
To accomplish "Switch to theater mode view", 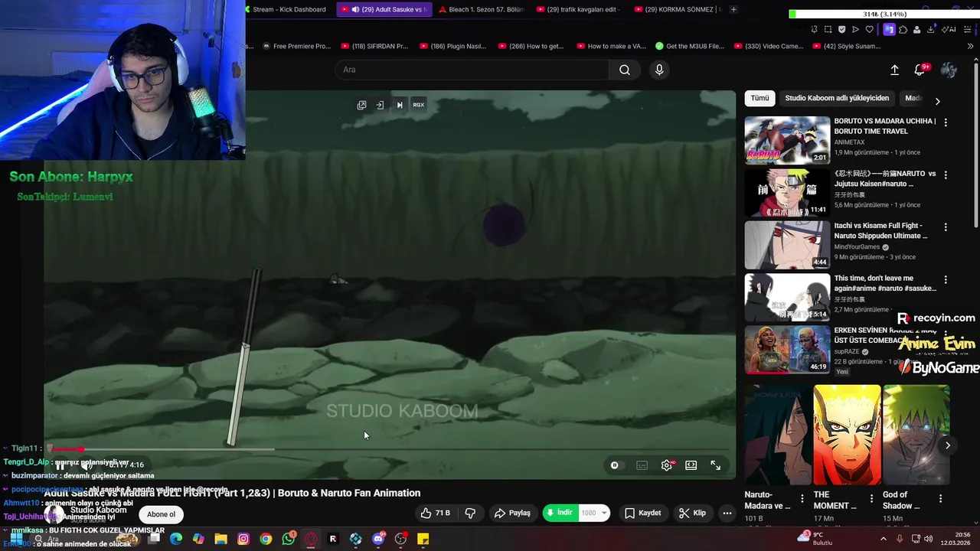I will click(691, 465).
